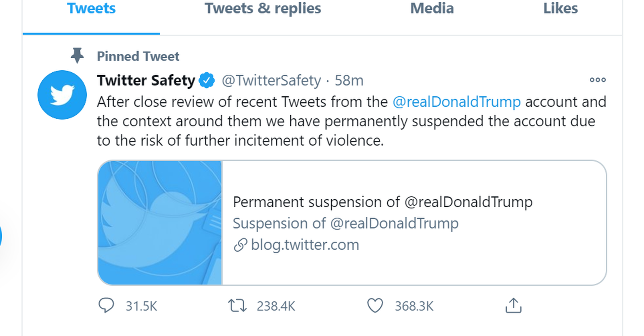Click the Twitter Safety display name
This screenshot has width=644, height=336.
point(146,80)
